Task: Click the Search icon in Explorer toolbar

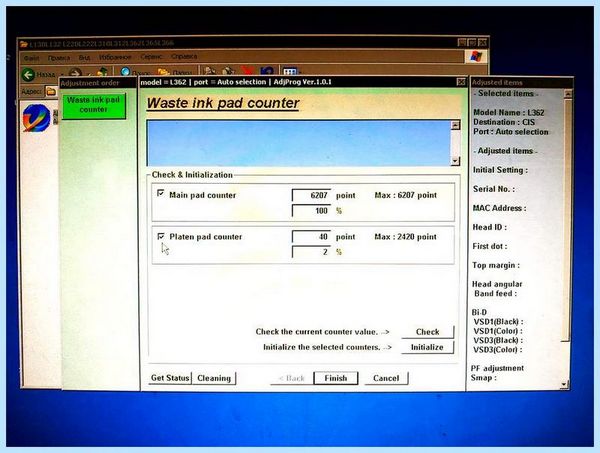Action: tap(125, 71)
